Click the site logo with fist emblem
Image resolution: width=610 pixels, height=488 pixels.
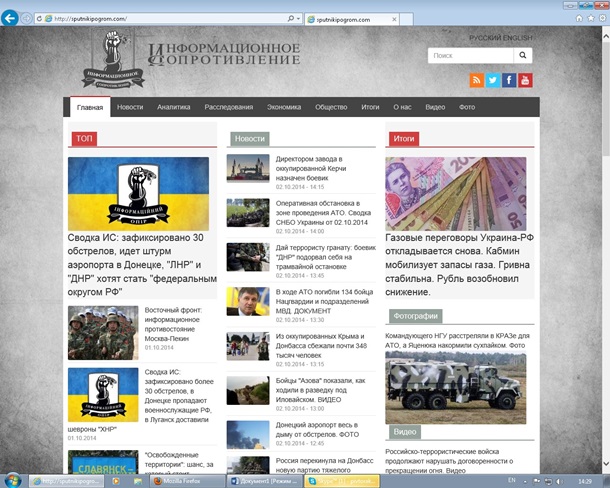click(x=108, y=67)
